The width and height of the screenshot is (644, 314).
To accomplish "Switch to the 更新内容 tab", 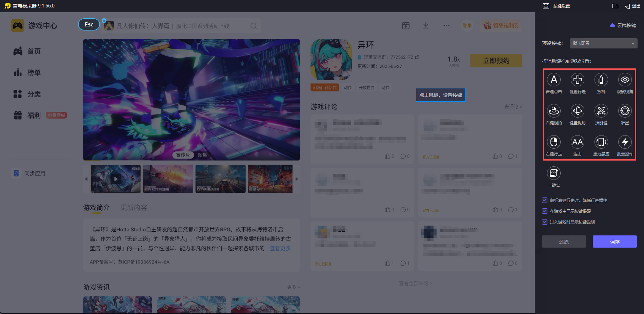I will (x=134, y=208).
